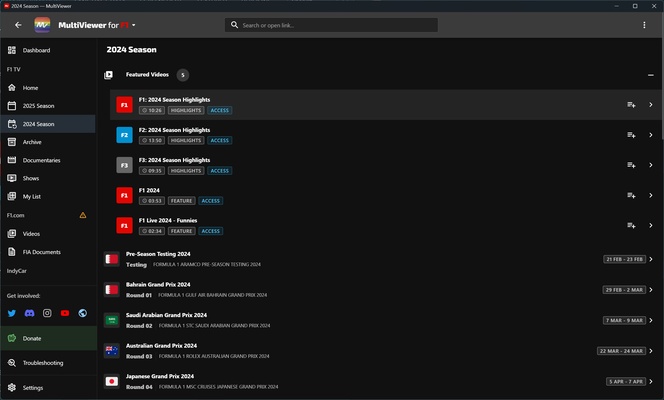Expand F1 Live 2024 - Funnies chevron
This screenshot has height=400, width=664.
click(x=651, y=226)
